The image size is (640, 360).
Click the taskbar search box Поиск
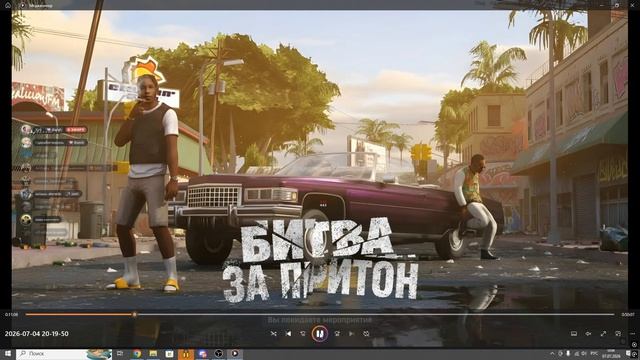(x=64, y=354)
